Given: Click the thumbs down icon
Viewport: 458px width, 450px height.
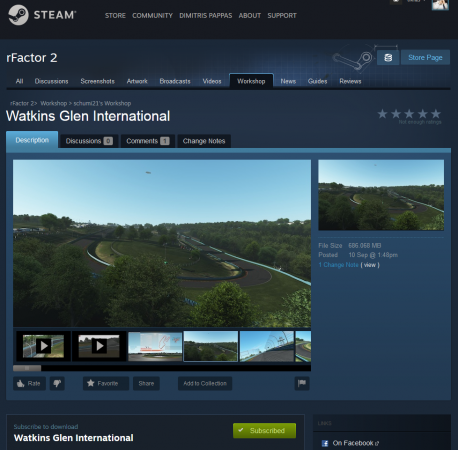Looking at the screenshot, I should pyautogui.click(x=57, y=383).
